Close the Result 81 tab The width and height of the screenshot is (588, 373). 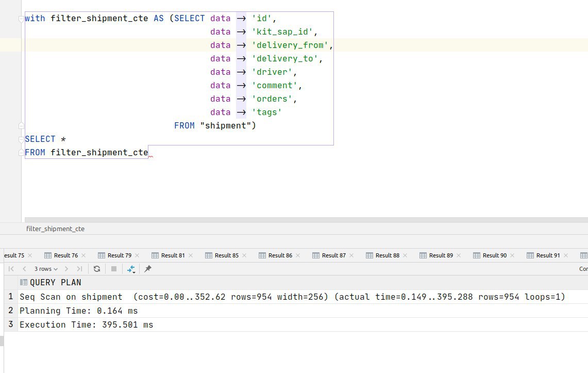[191, 255]
